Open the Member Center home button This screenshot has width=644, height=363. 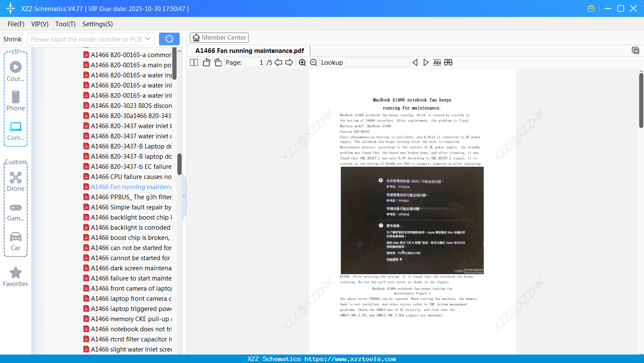point(219,38)
